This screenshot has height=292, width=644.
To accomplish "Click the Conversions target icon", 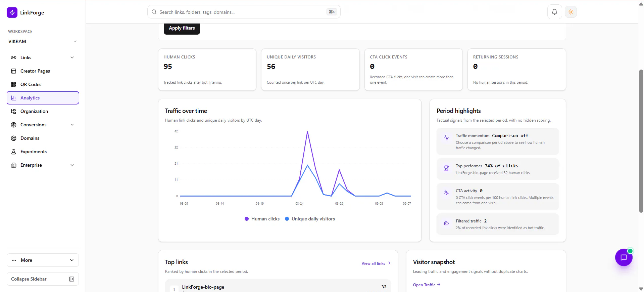I will pyautogui.click(x=13, y=125).
